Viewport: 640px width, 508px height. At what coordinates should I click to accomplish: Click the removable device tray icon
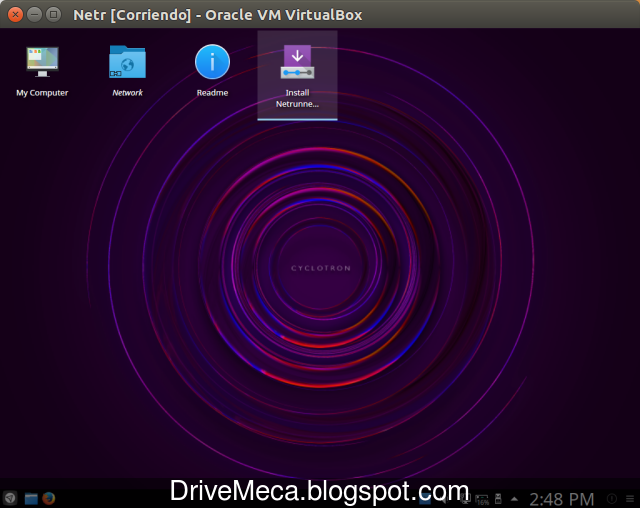[498, 499]
